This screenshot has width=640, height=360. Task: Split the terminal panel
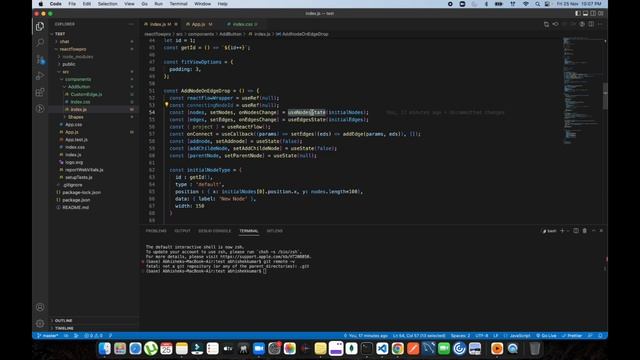(576, 231)
